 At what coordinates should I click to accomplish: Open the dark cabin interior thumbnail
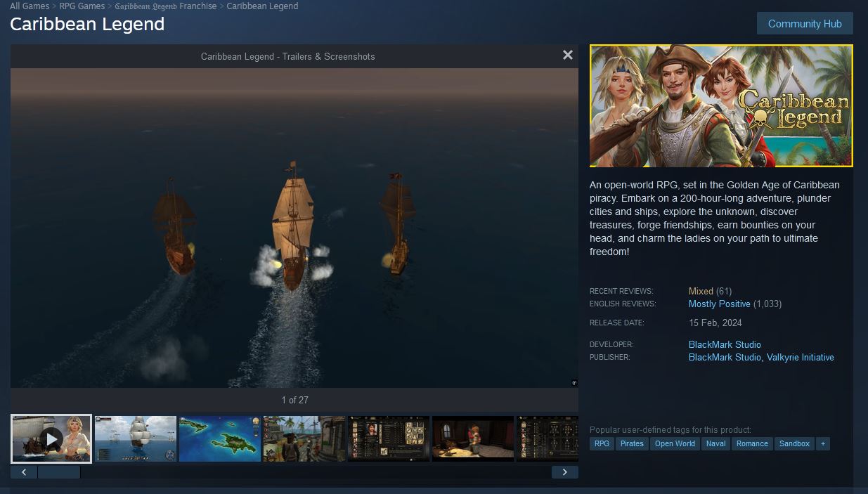click(473, 439)
